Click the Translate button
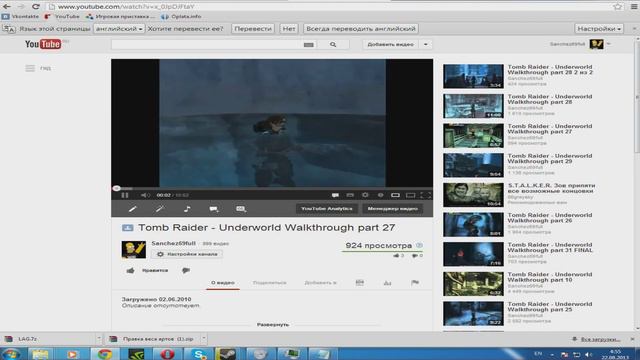 click(253, 29)
